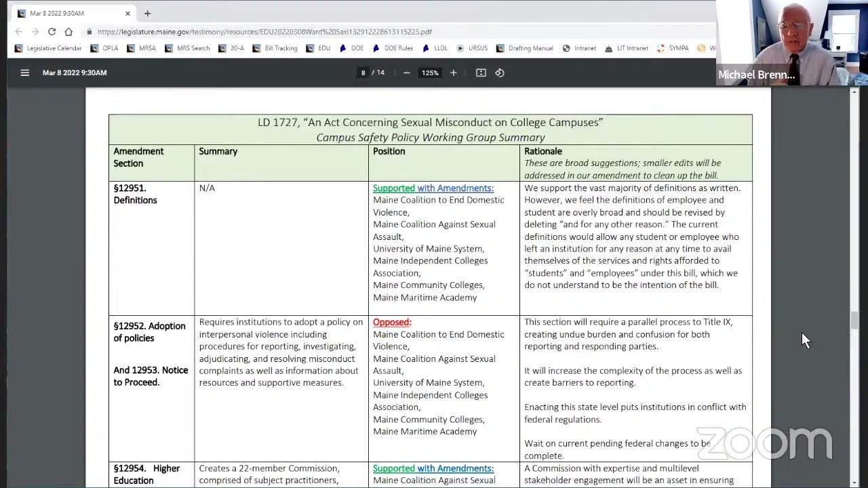Select the Mar 8 2022 9:30AM tab
868x488 pixels.
click(x=73, y=13)
